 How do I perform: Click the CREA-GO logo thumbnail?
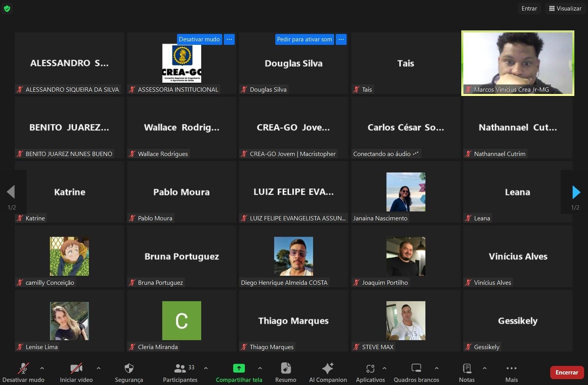click(x=182, y=63)
